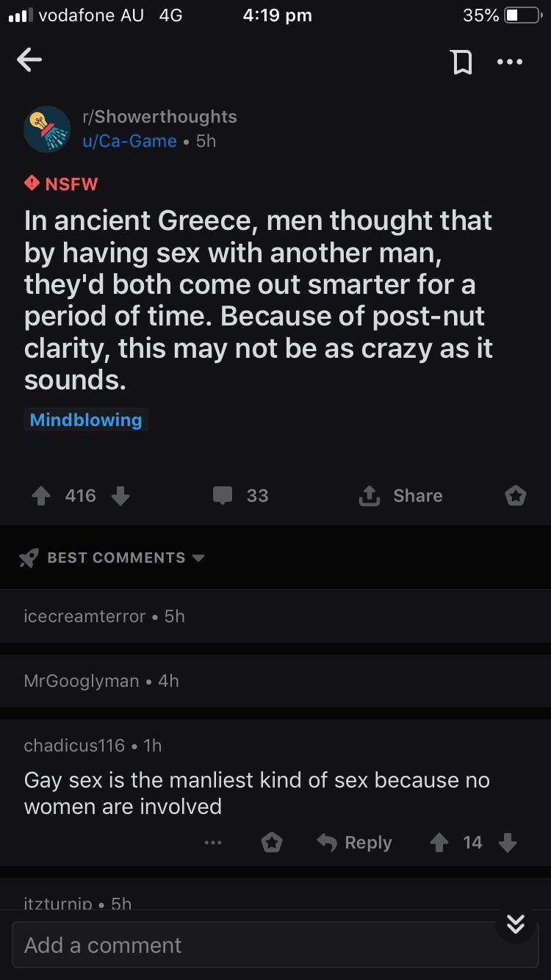Share the post
The width and height of the screenshot is (551, 980).
(x=401, y=497)
